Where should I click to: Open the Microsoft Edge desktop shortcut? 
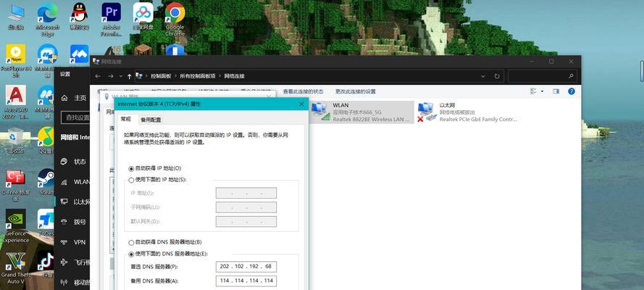[x=48, y=18]
